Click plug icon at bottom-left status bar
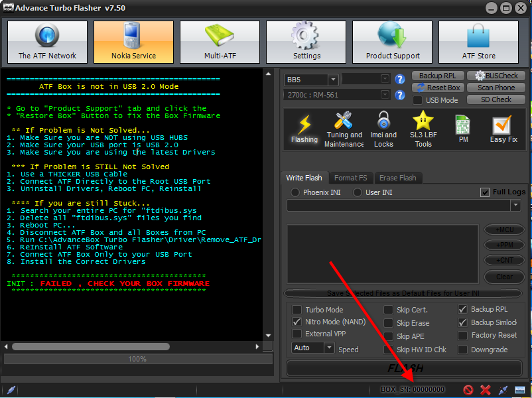 tap(11, 390)
